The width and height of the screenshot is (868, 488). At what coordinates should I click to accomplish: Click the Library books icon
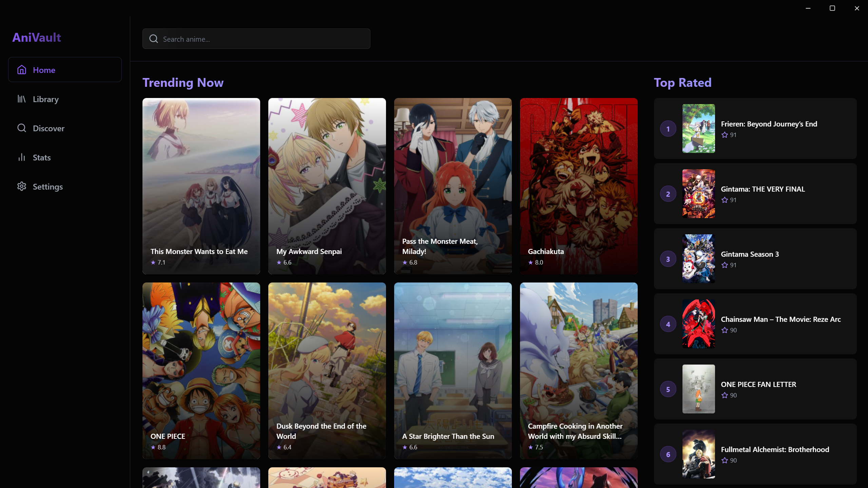[22, 99]
